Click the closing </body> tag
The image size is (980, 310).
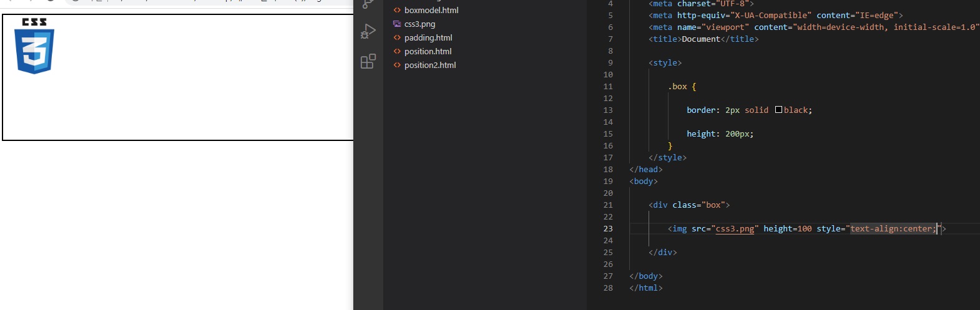(x=646, y=276)
